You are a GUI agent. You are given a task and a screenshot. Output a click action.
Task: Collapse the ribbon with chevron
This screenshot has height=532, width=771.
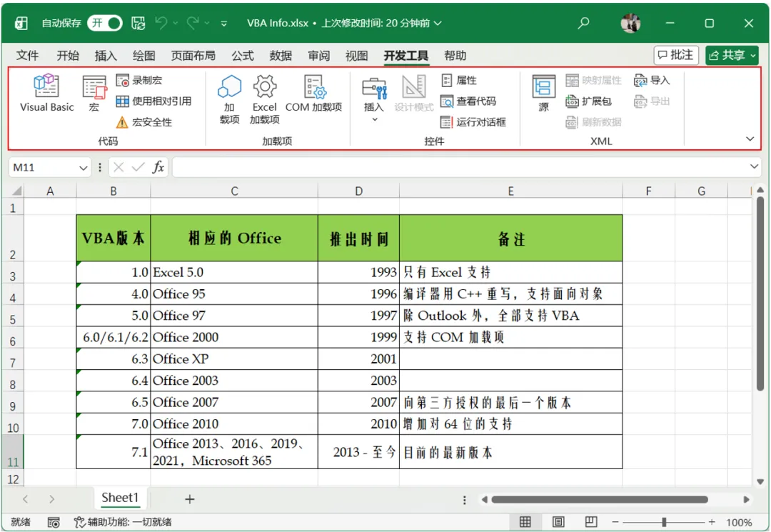750,139
